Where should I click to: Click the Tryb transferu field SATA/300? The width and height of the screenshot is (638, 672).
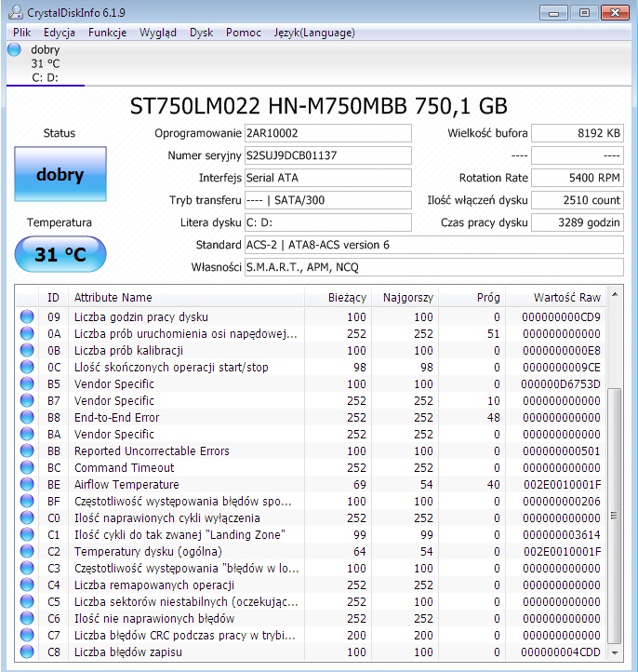coord(328,200)
